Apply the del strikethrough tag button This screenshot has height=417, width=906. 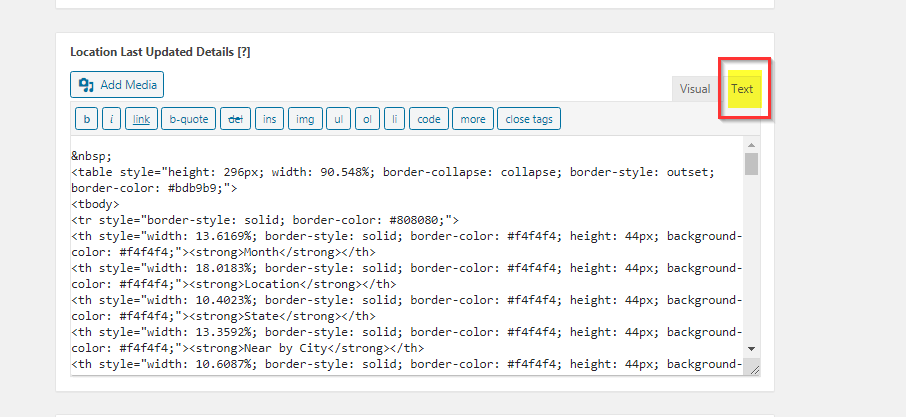tap(235, 120)
